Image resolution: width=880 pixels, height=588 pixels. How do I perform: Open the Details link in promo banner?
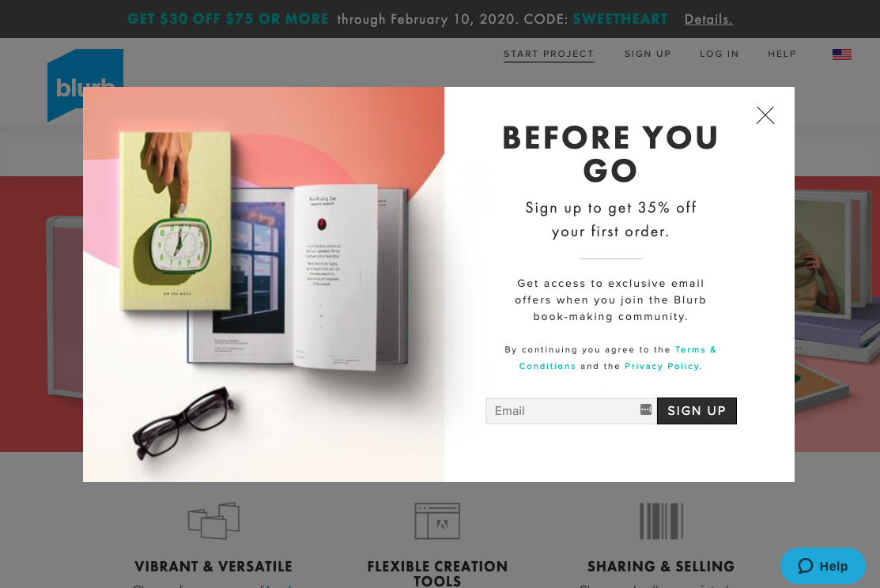(708, 19)
